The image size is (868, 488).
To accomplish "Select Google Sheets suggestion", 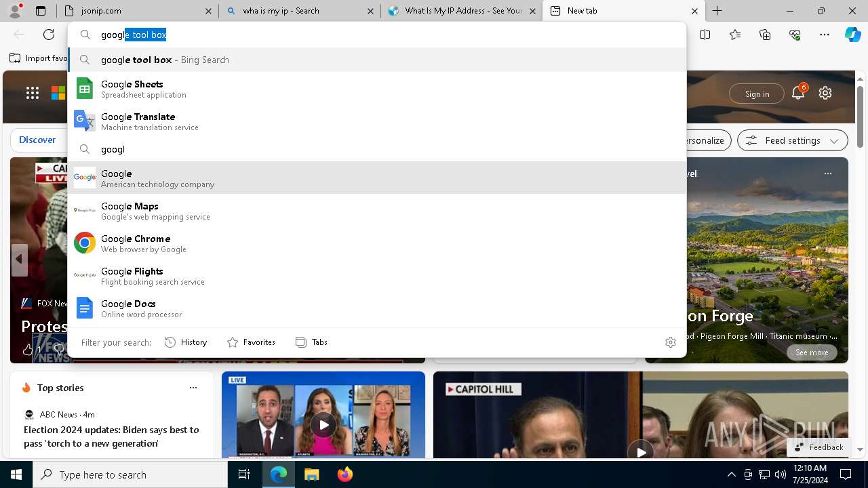I will [377, 89].
